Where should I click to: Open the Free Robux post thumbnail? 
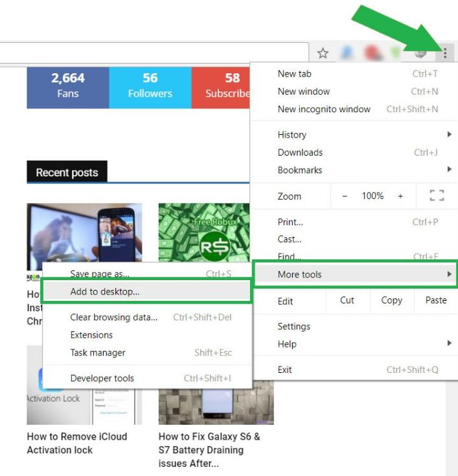(x=204, y=233)
